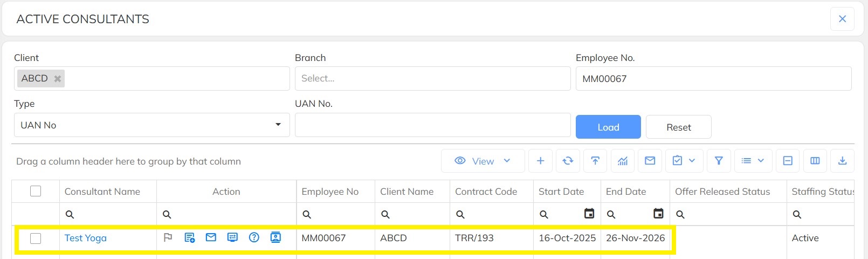
Task: Click the Start Date column header
Action: pos(561,192)
